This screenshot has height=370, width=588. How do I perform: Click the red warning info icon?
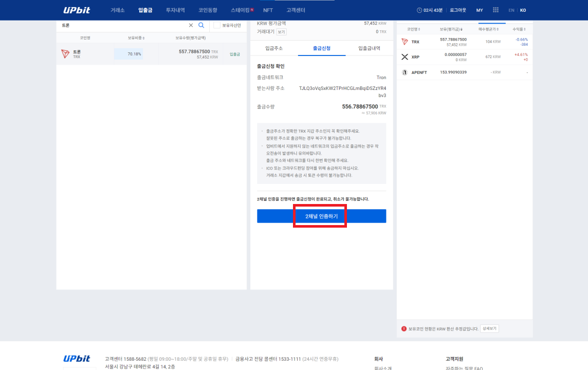pyautogui.click(x=404, y=329)
